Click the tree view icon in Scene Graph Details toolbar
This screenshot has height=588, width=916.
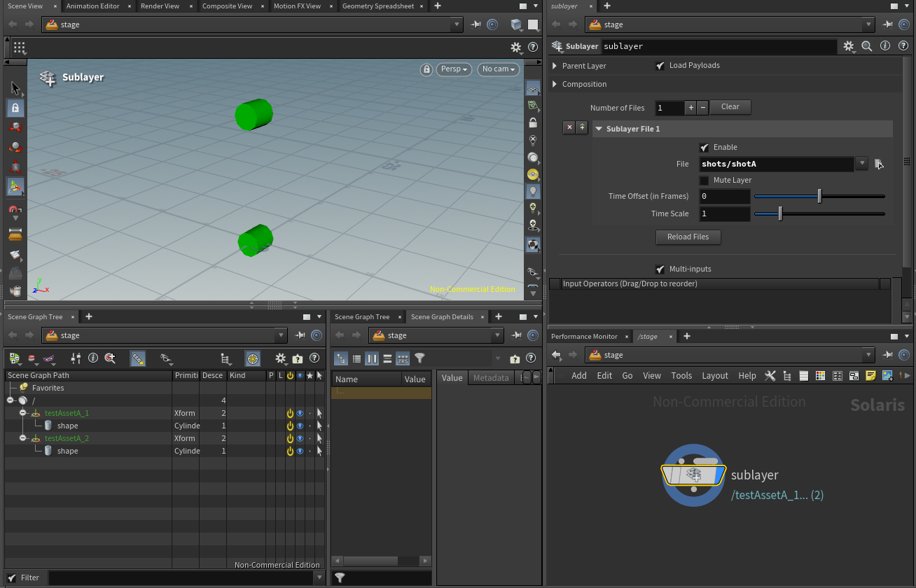(x=341, y=358)
